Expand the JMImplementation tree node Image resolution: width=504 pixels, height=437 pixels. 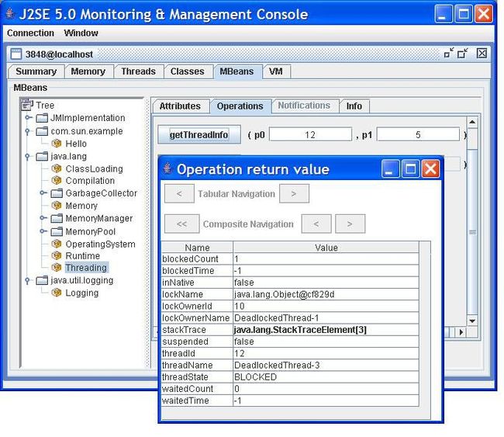click(28, 117)
